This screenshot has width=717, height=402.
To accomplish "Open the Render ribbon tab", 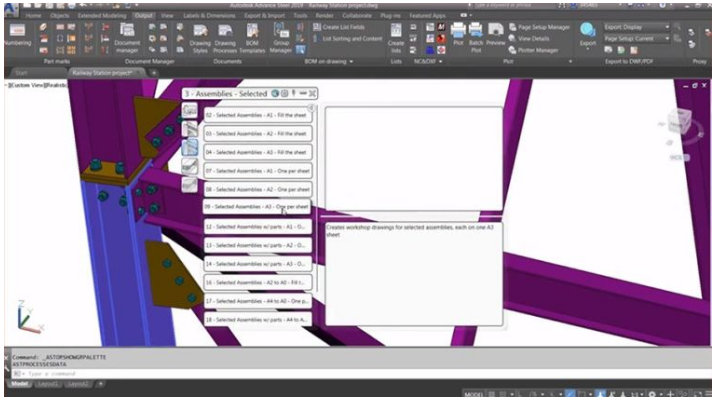I will pos(324,16).
